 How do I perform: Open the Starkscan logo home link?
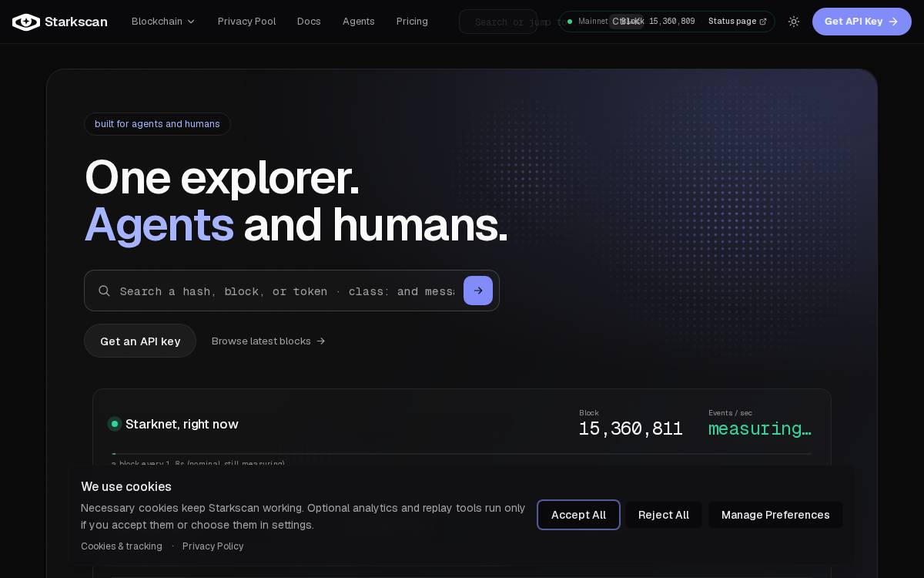pyautogui.click(x=60, y=22)
